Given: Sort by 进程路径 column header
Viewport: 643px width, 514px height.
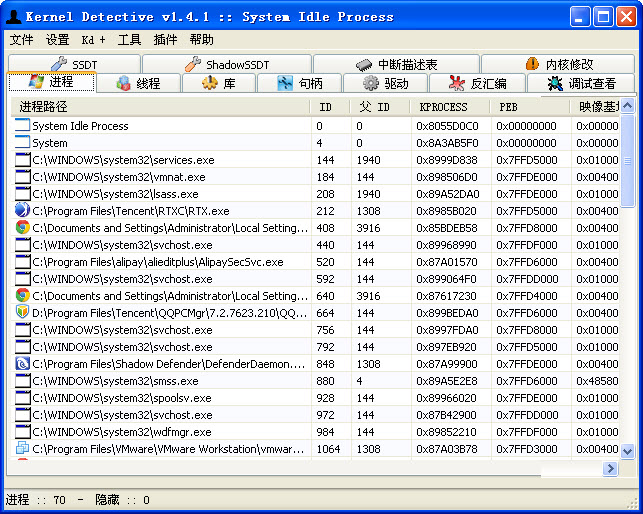Looking at the screenshot, I should pos(161,107).
